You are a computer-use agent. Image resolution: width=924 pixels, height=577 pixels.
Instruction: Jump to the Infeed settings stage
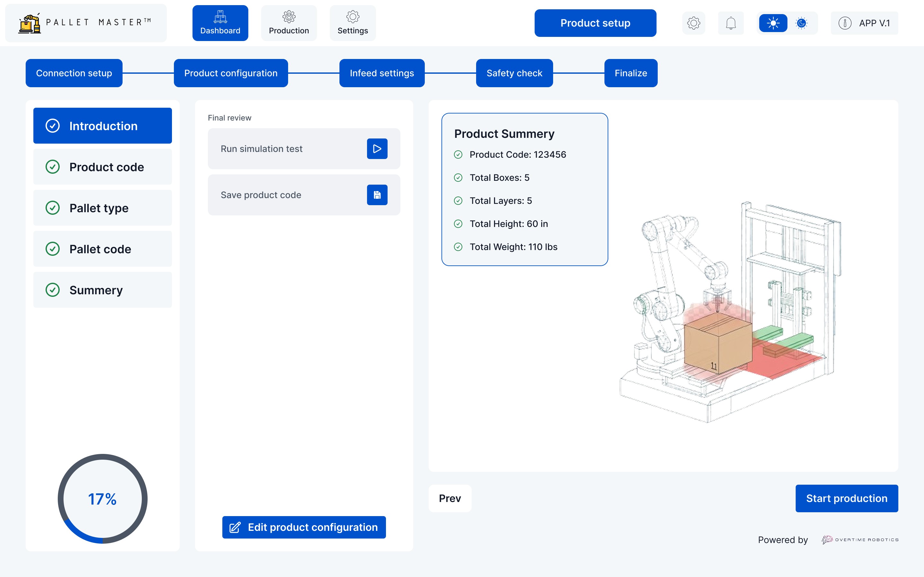coord(381,73)
